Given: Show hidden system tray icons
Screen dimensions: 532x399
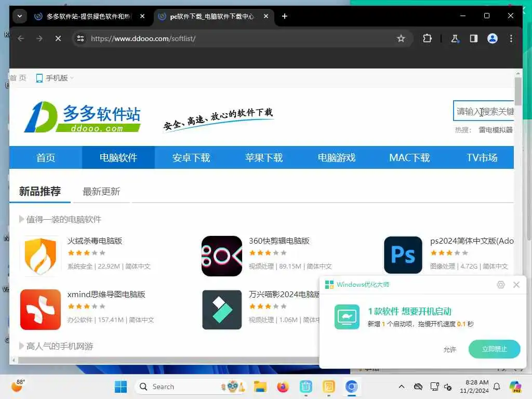Looking at the screenshot, I should [402, 387].
